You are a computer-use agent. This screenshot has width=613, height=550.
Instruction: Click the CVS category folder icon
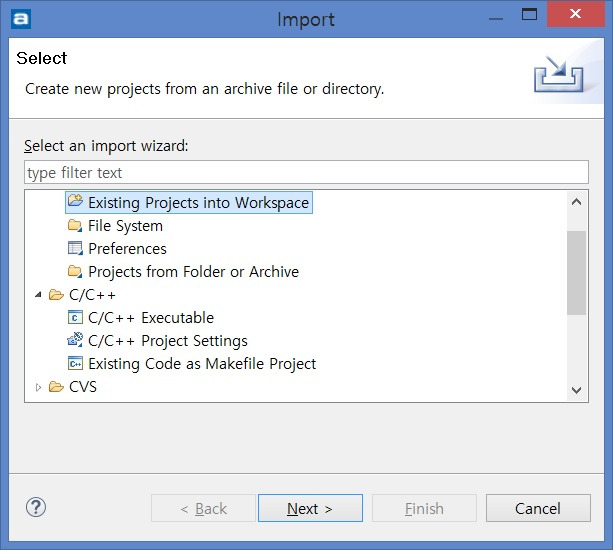click(x=56, y=387)
